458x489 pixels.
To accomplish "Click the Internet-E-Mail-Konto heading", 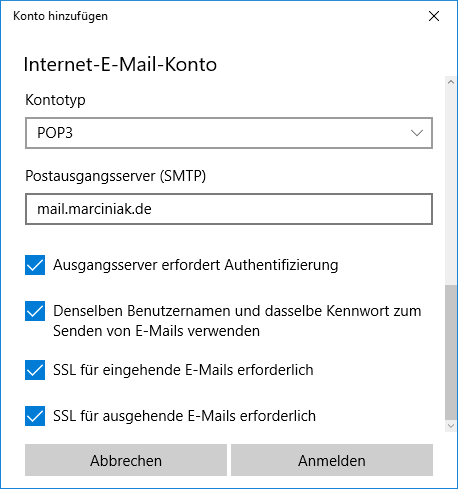I will [120, 64].
